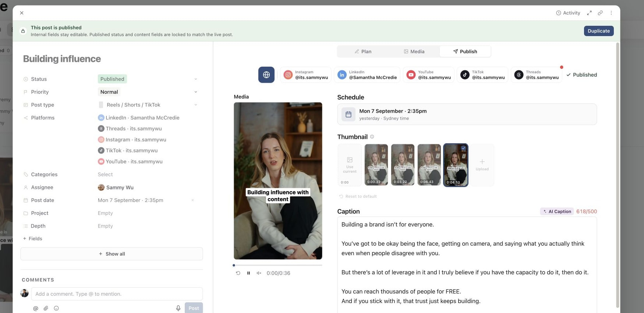Image resolution: width=644 pixels, height=313 pixels.
Task: Select the TikTok @its.sammywu account chip
Action: [x=482, y=75]
